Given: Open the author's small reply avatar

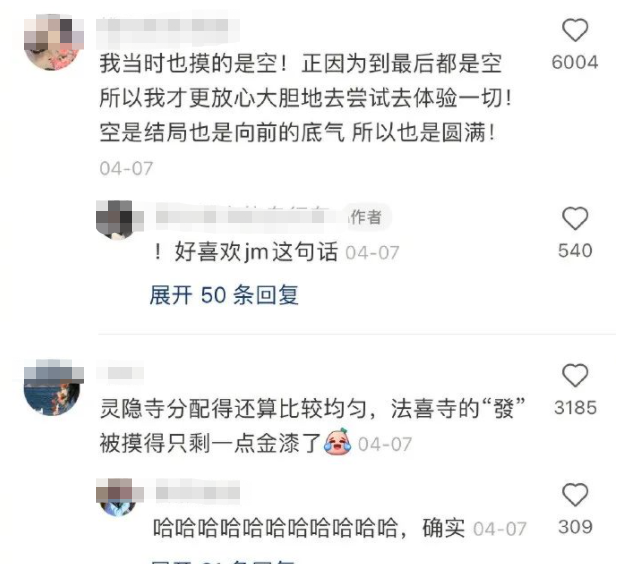Looking at the screenshot, I should pos(119,220).
